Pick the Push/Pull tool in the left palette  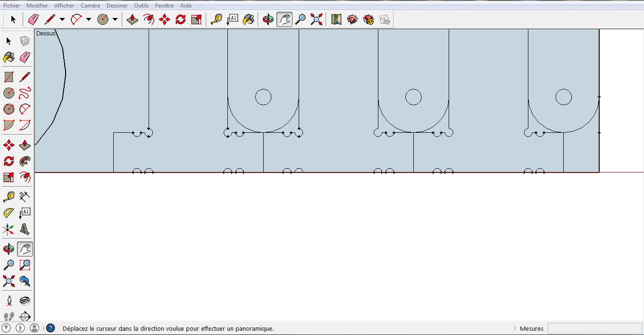[25, 145]
